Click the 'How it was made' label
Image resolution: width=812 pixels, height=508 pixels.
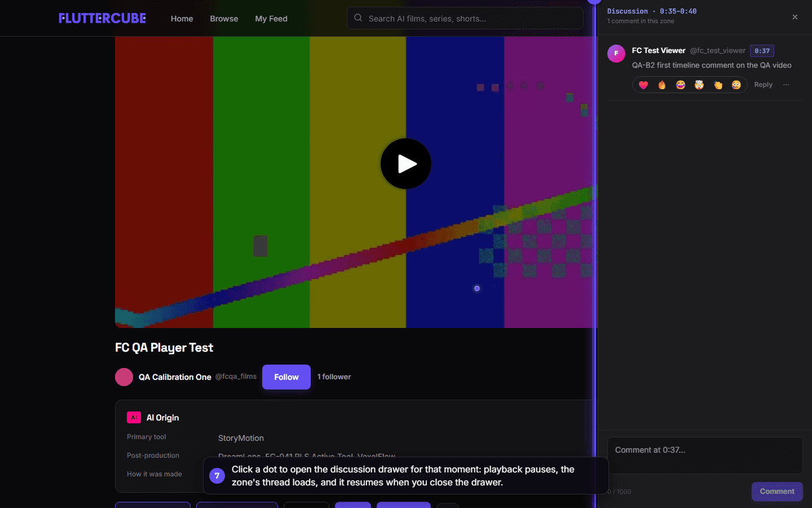pos(155,474)
